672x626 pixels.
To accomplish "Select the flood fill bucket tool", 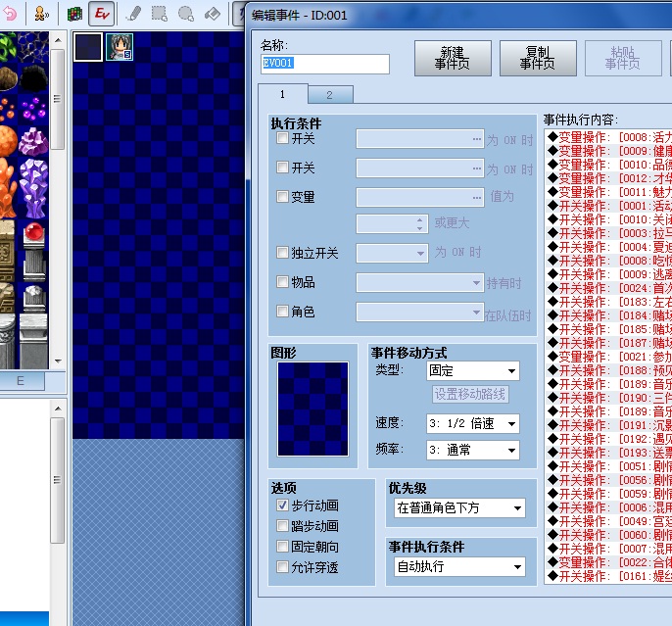I will coord(213,14).
